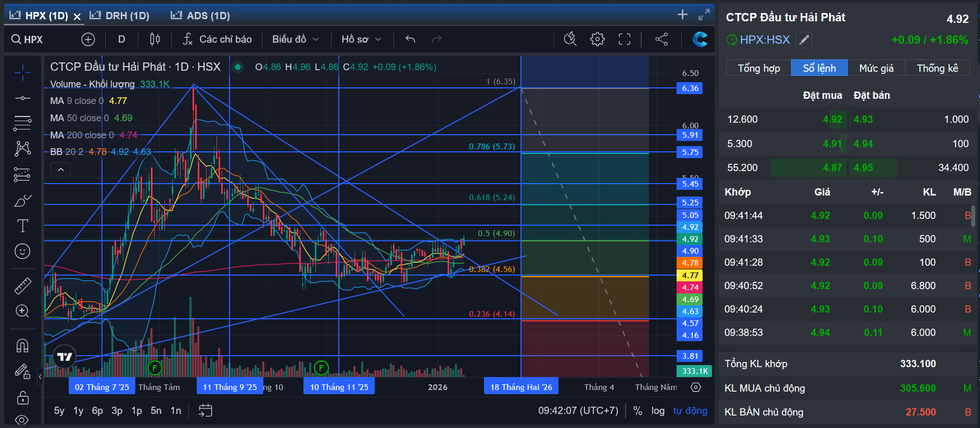The height and width of the screenshot is (428, 980).
Task: Open the candlestick chart style menu
Action: pos(155,39)
